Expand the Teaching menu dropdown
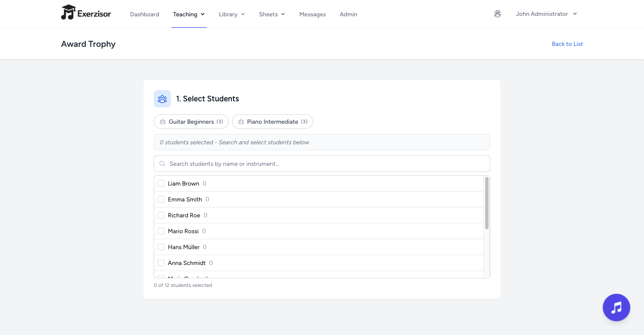 coord(189,14)
